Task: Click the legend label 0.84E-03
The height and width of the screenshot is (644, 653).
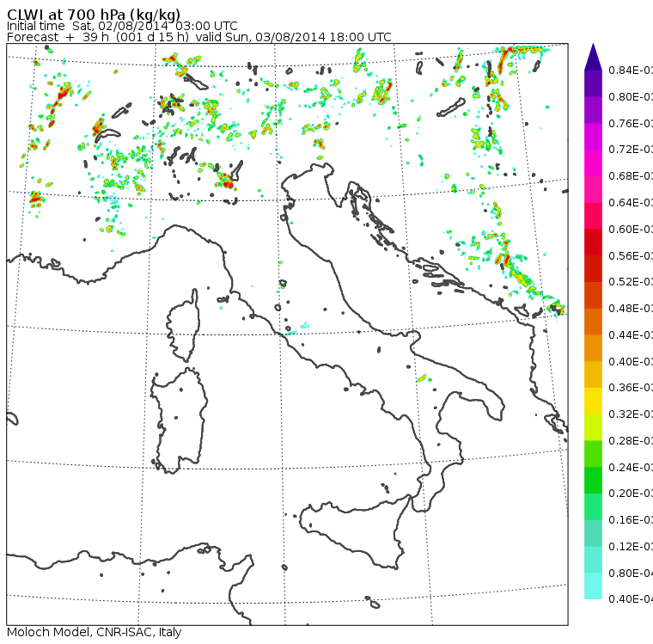Action: click(631, 70)
